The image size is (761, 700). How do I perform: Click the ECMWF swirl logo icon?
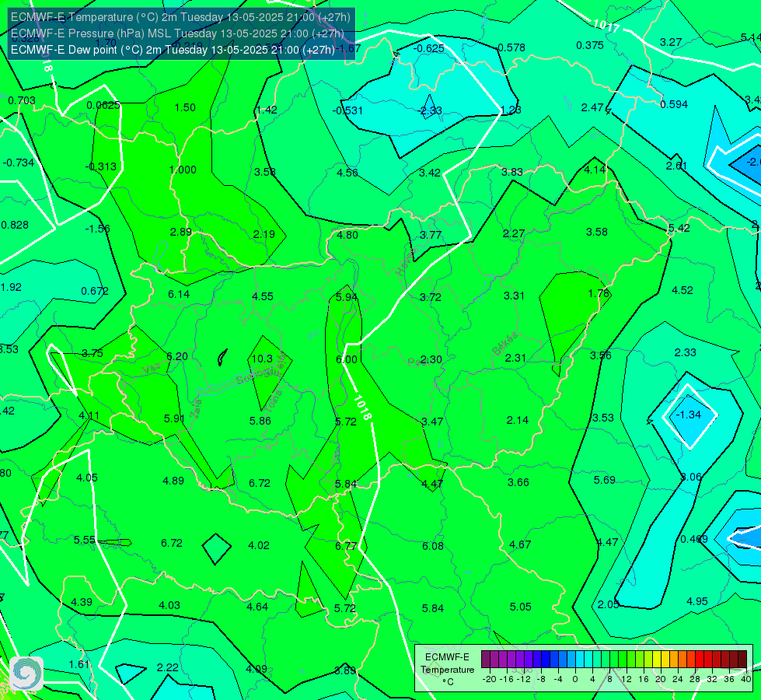tap(26, 674)
